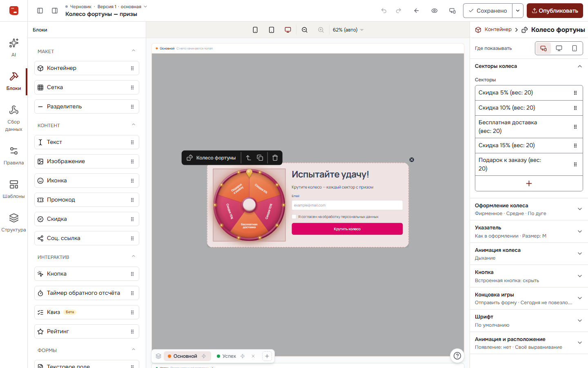Image resolution: width=588 pixels, height=368 pixels.
Task: Show on all devices in Где показывать
Action: point(543,48)
